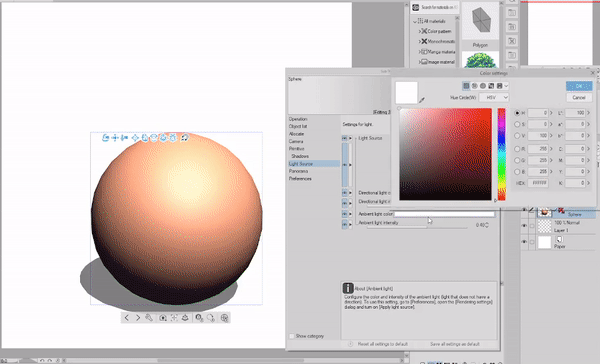Expand the Manga material folder
Viewport: 600px width, 364px height.
point(420,52)
